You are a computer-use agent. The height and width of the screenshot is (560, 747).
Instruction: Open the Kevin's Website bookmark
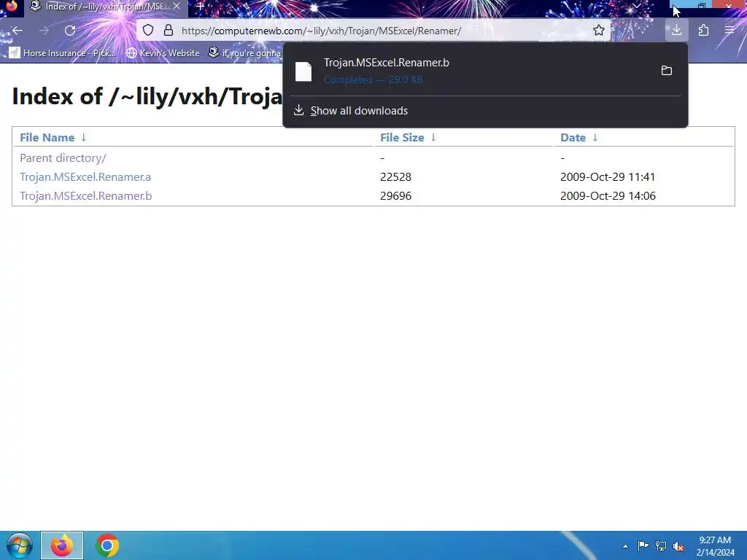point(163,52)
